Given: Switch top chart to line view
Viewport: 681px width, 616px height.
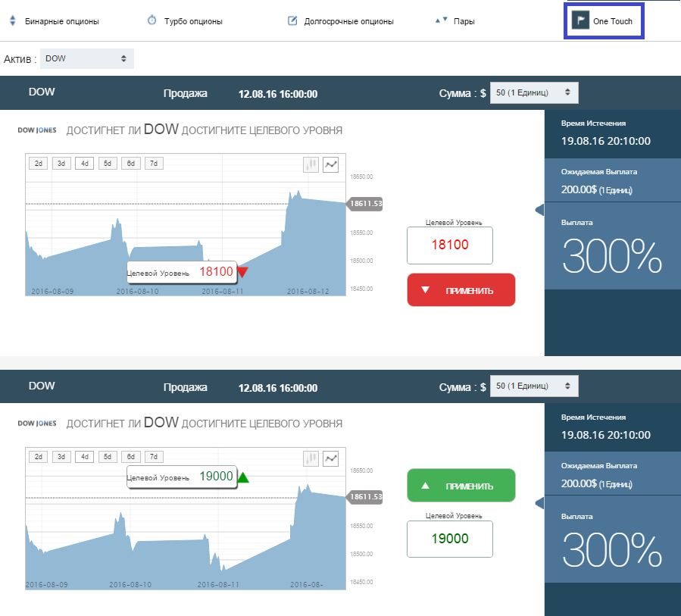Looking at the screenshot, I should [331, 164].
